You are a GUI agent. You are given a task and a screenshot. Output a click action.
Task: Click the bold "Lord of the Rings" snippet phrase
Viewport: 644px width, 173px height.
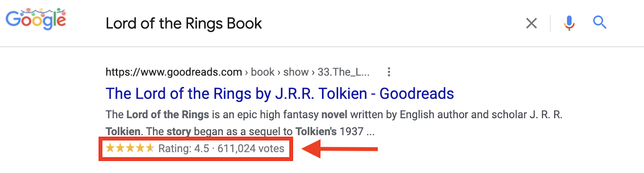(167, 115)
